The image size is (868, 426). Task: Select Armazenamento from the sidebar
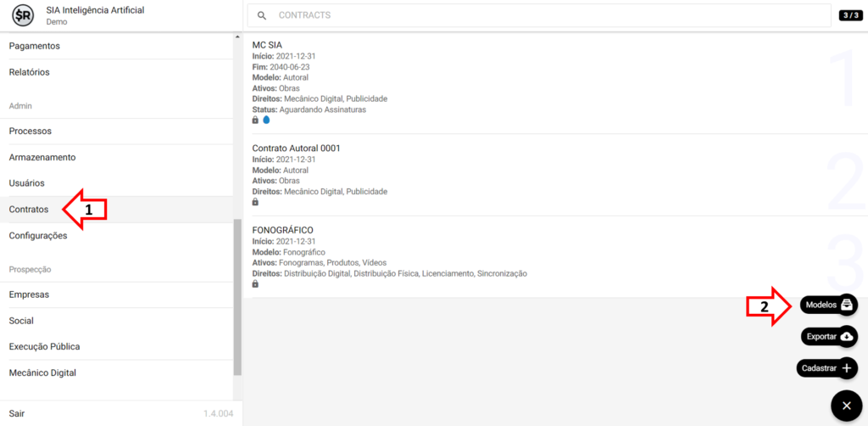coord(42,157)
